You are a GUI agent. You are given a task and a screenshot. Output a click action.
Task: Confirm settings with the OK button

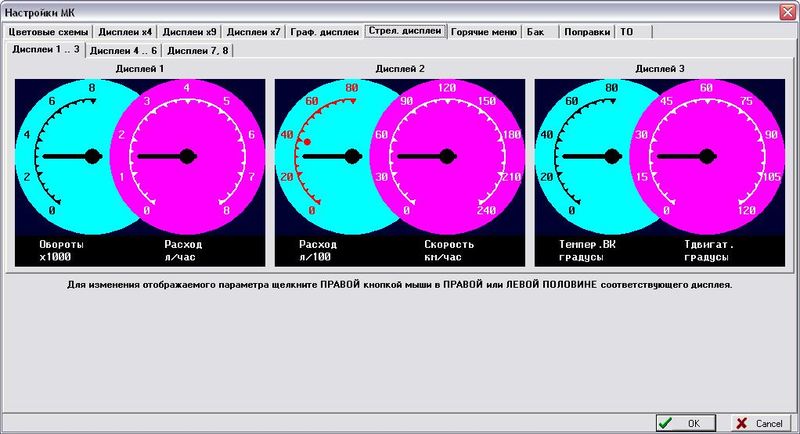(686, 423)
